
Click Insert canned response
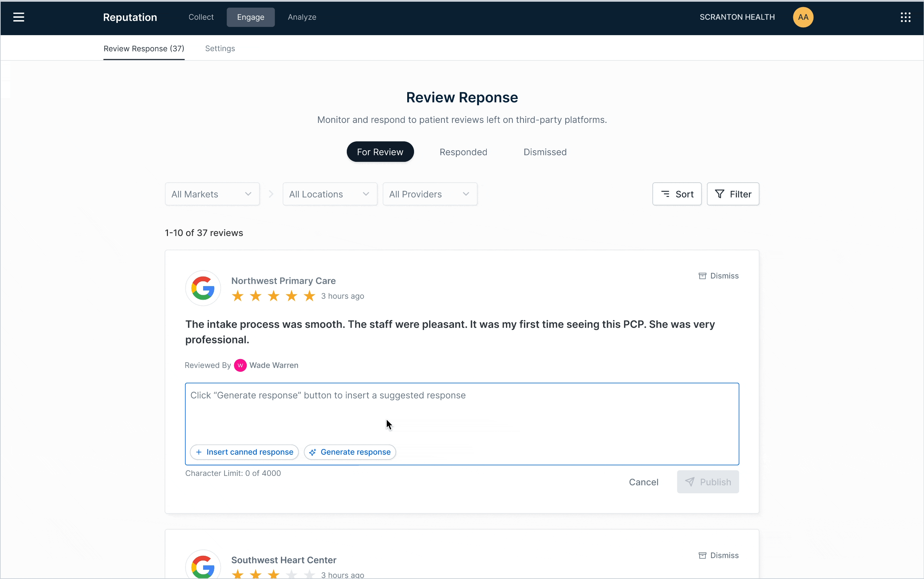[244, 452]
